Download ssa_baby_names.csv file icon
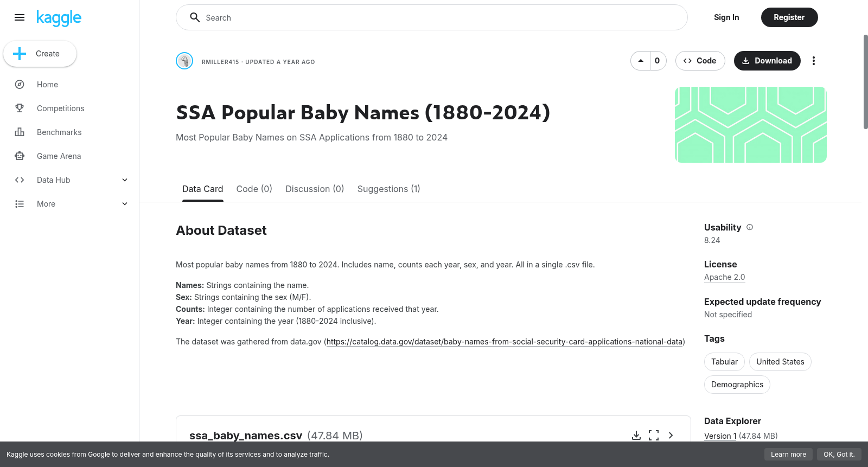Image resolution: width=868 pixels, height=467 pixels. pyautogui.click(x=636, y=436)
